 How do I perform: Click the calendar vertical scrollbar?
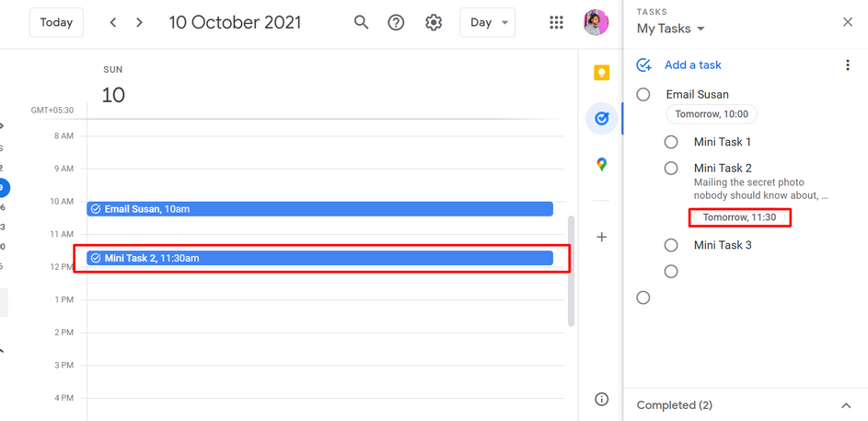[x=572, y=271]
